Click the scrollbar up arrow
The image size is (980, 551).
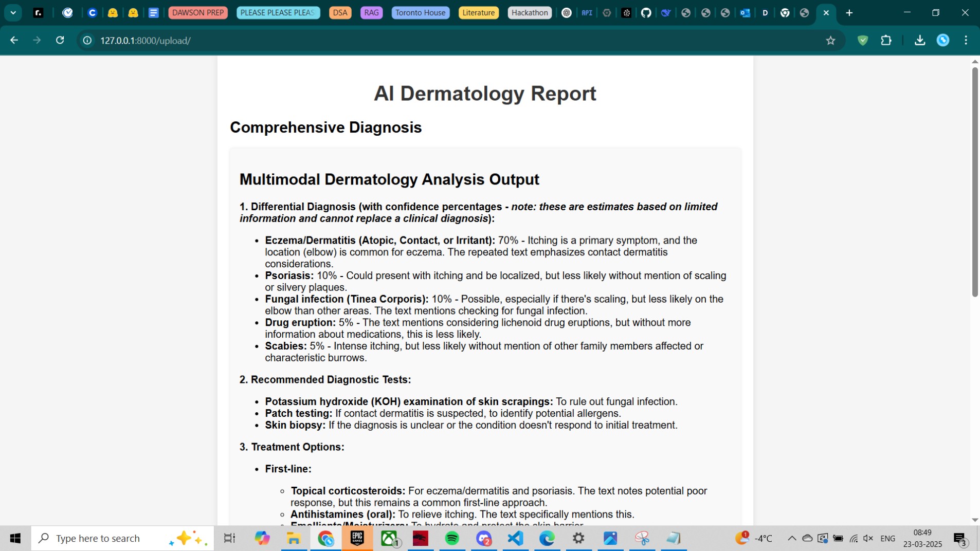pos(975,61)
